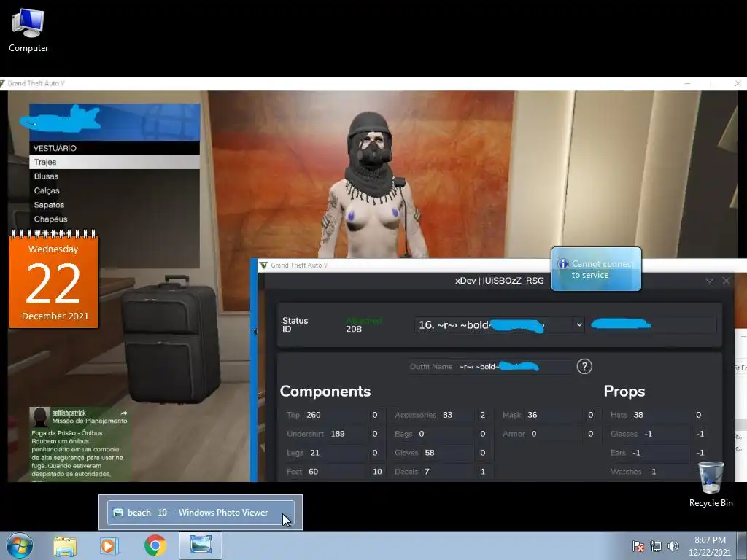Select Calças in the Vestuário menu
This screenshot has width=747, height=560.
[115, 190]
